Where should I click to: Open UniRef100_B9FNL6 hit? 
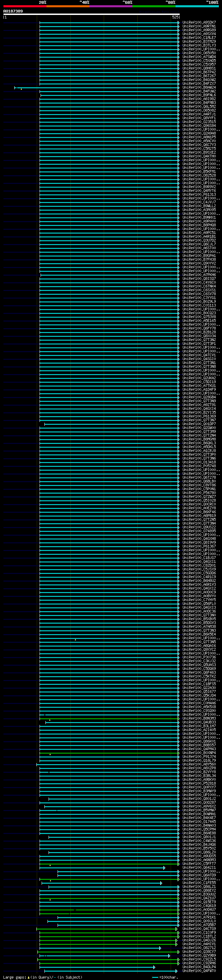coord(199,95)
